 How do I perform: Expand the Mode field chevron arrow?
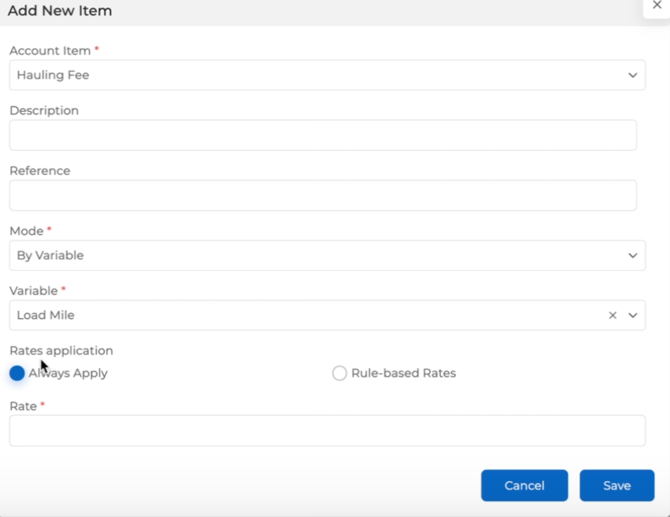pyautogui.click(x=632, y=255)
